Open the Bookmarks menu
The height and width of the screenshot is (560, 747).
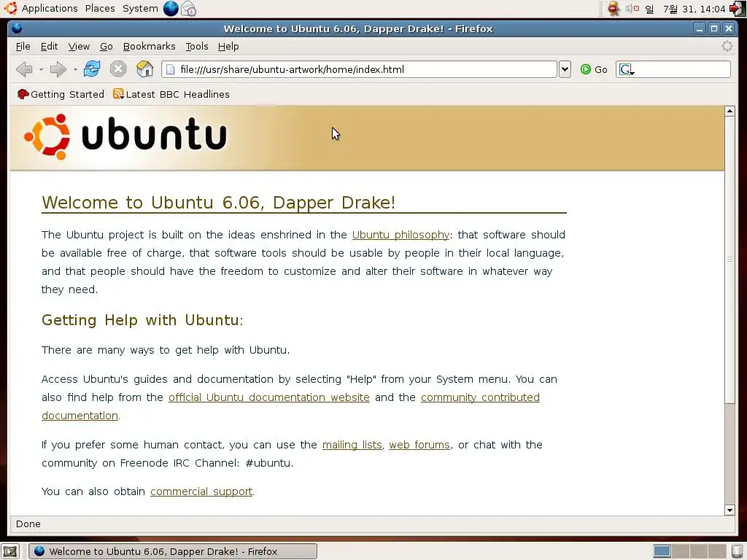click(x=149, y=46)
